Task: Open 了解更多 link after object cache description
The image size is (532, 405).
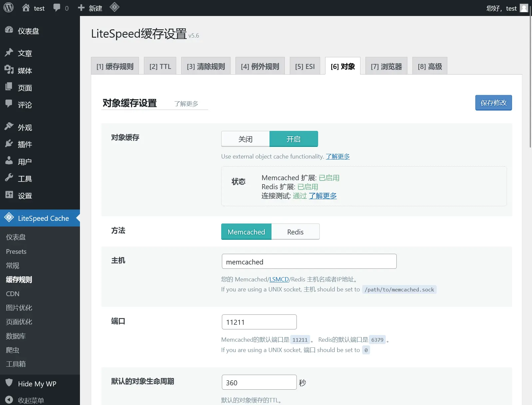Action: [338, 156]
